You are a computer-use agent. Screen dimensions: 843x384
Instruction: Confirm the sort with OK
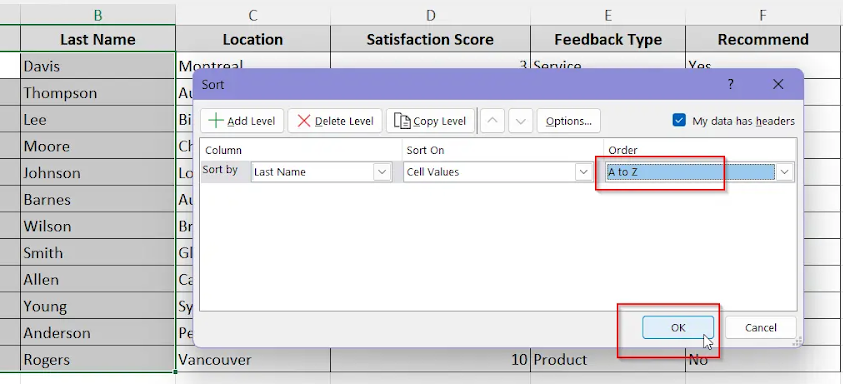tap(678, 328)
